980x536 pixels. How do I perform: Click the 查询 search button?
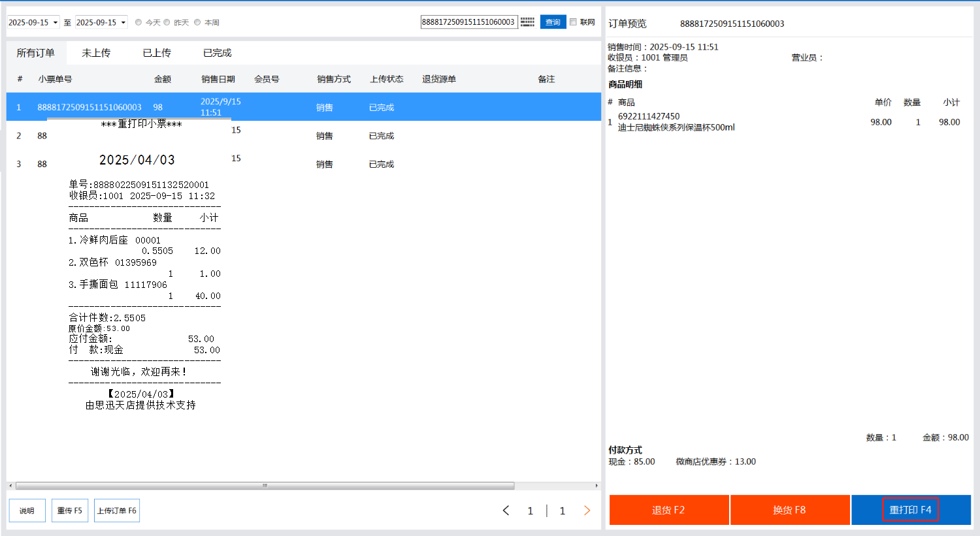[553, 22]
